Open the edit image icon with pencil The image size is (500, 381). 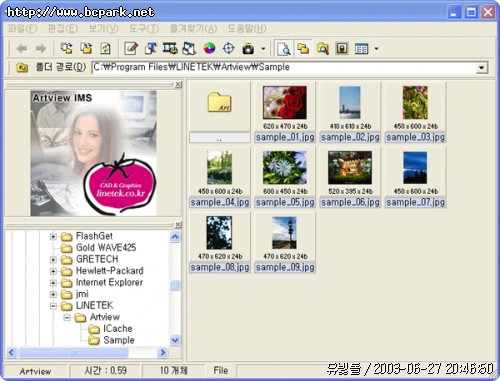(x=131, y=49)
